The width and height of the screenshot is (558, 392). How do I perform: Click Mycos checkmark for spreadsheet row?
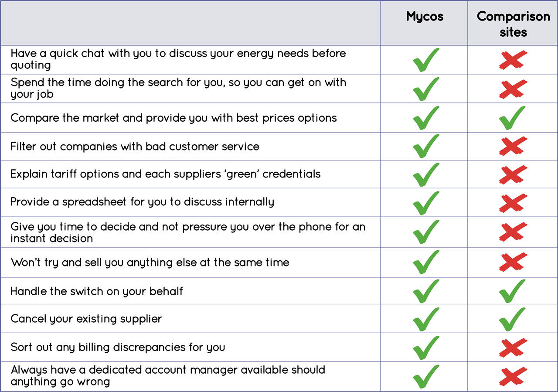[x=425, y=203]
